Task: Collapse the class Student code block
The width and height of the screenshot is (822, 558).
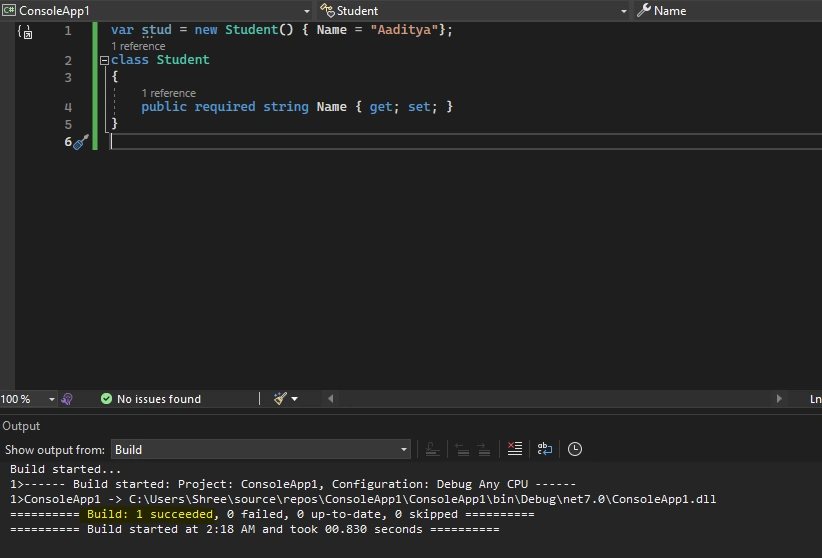Action: pos(104,60)
